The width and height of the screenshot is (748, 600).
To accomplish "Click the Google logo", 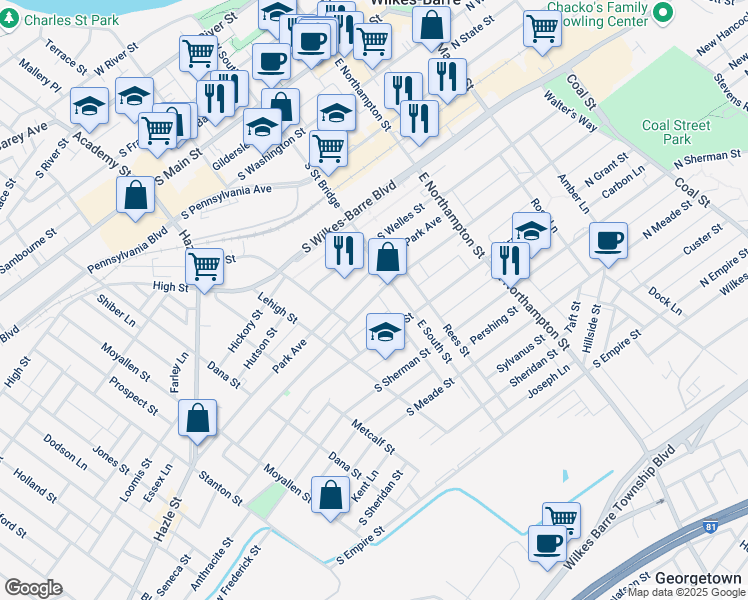I will pyautogui.click(x=34, y=588).
